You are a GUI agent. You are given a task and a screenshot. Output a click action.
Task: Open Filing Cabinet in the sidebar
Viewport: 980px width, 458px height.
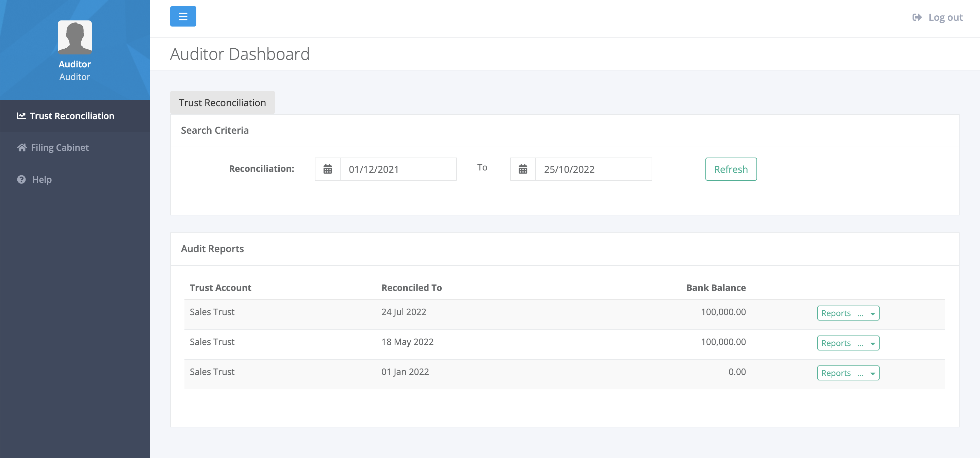[60, 148]
